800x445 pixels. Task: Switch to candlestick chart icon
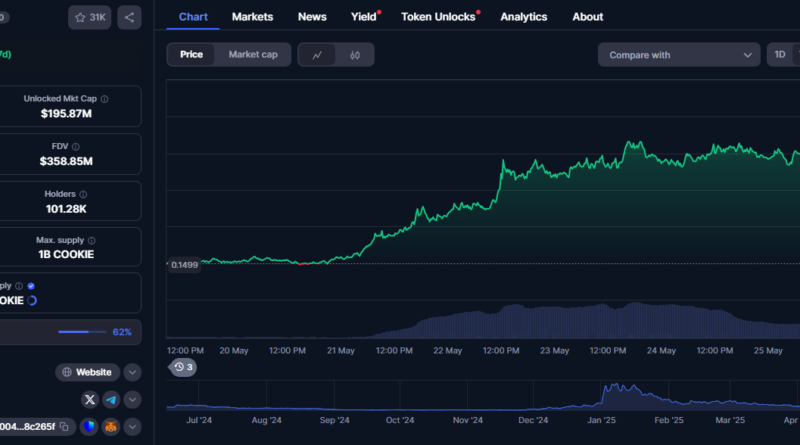pyautogui.click(x=354, y=55)
